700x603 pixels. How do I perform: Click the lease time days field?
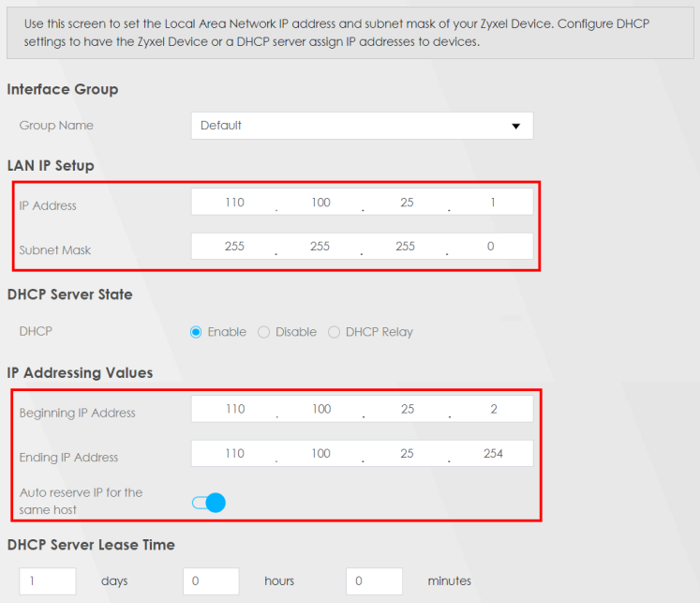[47, 581]
